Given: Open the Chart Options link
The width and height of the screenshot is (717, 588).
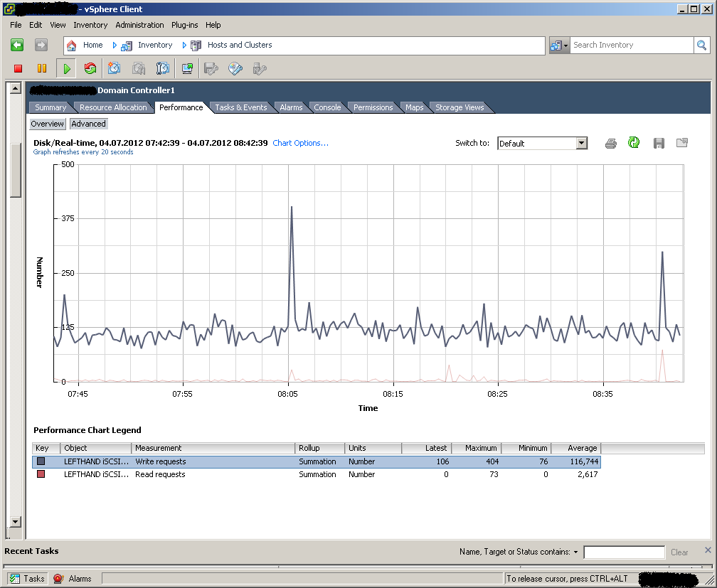Looking at the screenshot, I should (x=300, y=143).
